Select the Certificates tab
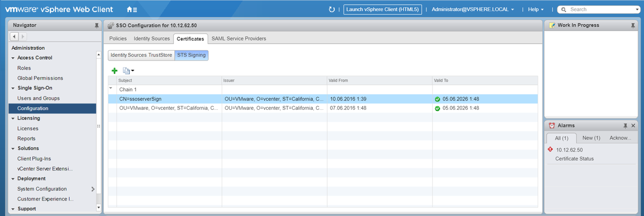This screenshot has height=216, width=644. pyautogui.click(x=191, y=39)
